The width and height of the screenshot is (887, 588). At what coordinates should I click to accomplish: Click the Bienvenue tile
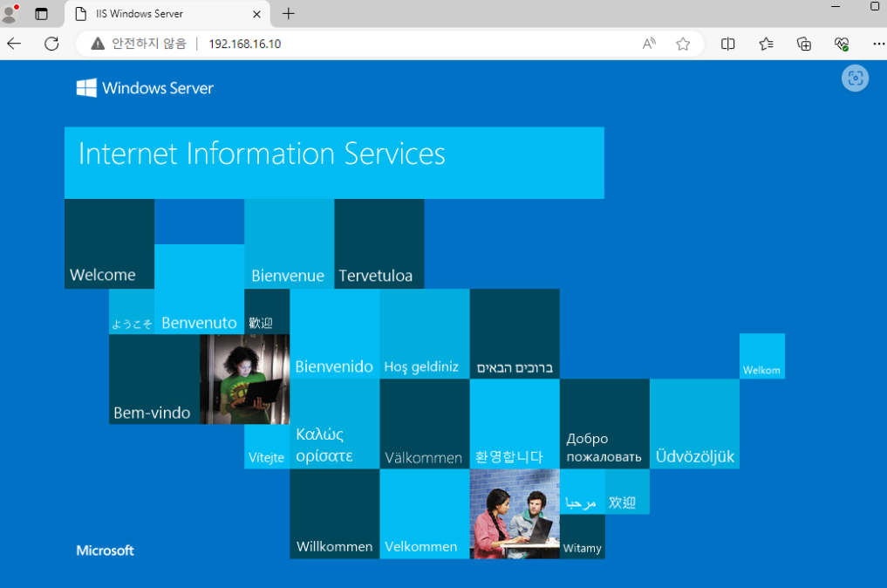point(289,243)
